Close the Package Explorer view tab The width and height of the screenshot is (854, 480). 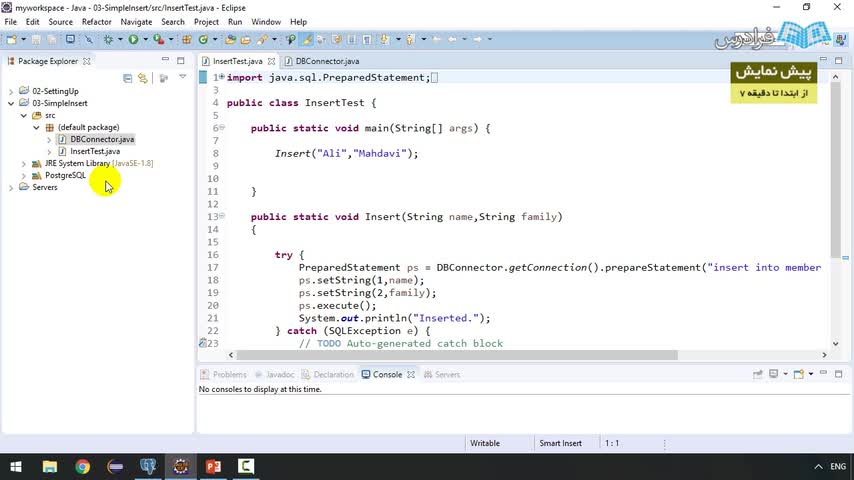(87, 61)
